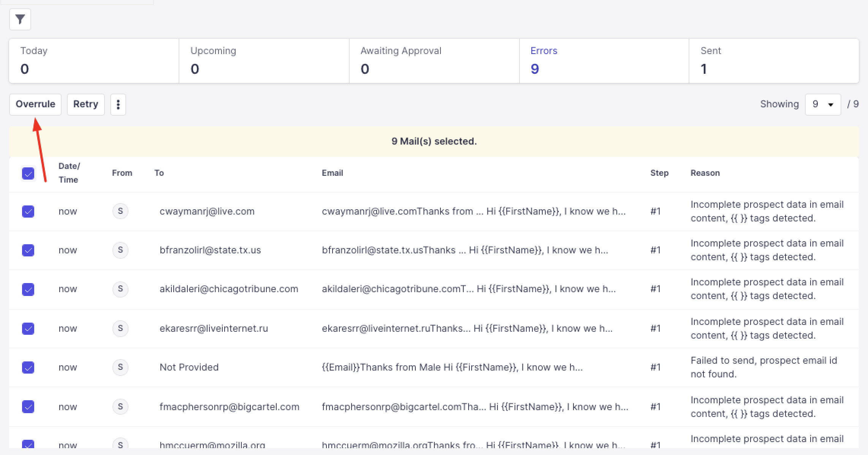Uncheck the cwaymanrj@live.com row checkbox
This screenshot has height=455, width=868.
[x=28, y=212]
